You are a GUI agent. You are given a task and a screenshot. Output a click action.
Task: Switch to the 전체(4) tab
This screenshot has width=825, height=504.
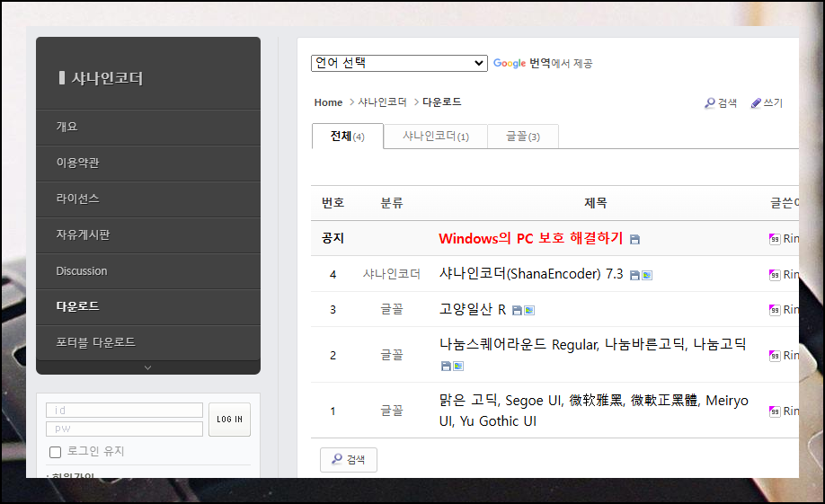[x=347, y=137]
